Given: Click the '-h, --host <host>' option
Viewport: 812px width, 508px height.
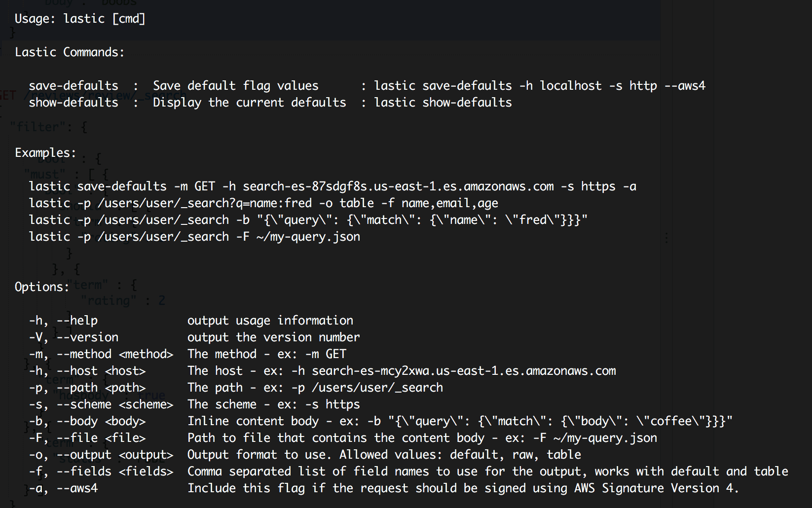Looking at the screenshot, I should [87, 371].
